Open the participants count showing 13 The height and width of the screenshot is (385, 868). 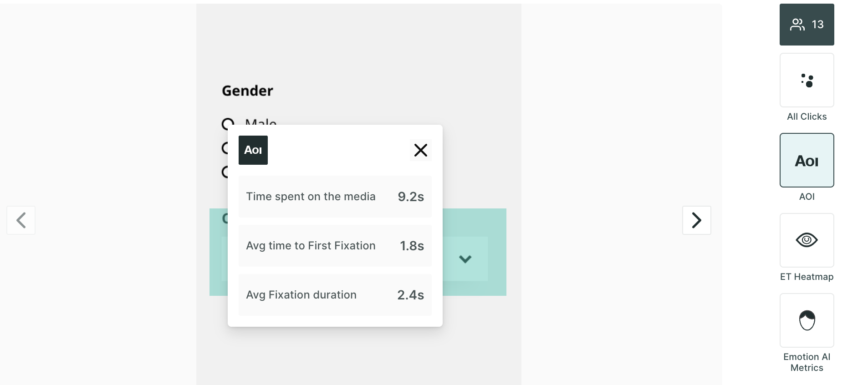[807, 25]
